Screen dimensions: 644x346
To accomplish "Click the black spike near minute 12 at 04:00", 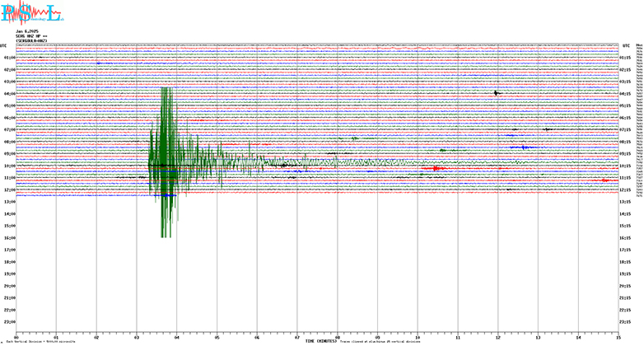I will pos(497,93).
